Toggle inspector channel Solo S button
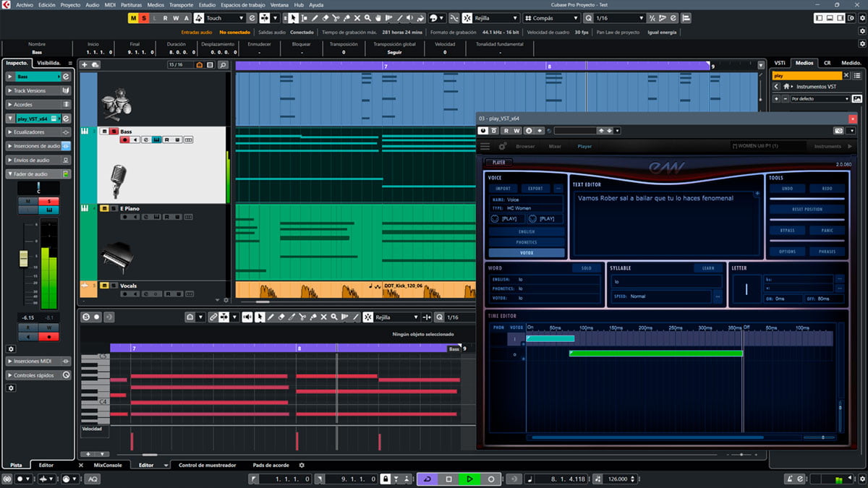868x488 pixels. (x=48, y=201)
